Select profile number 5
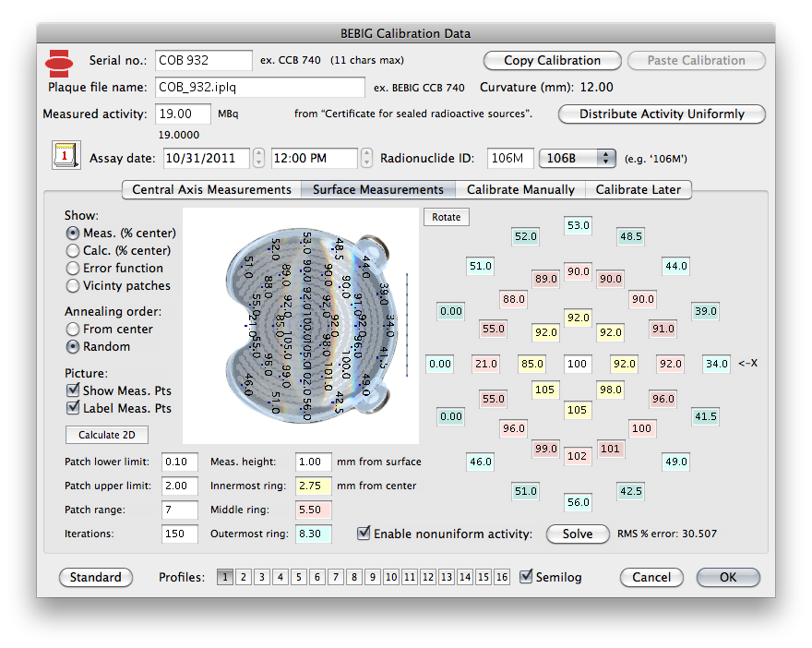 tap(299, 577)
